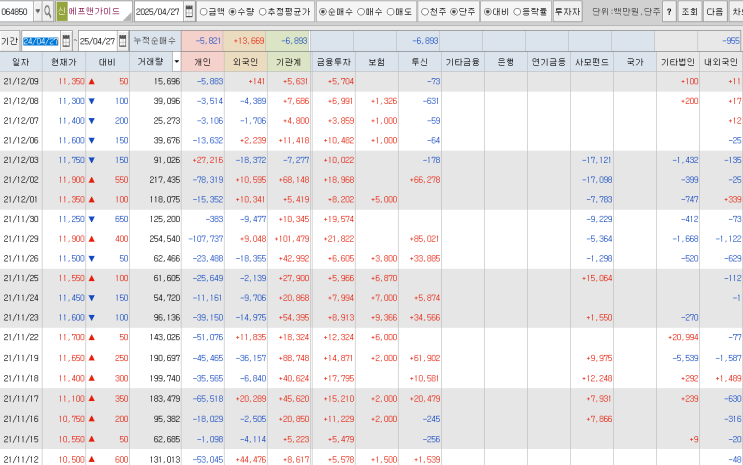The image size is (743, 465).
Task: Click the date cell 21/12/09
Action: coord(21,82)
